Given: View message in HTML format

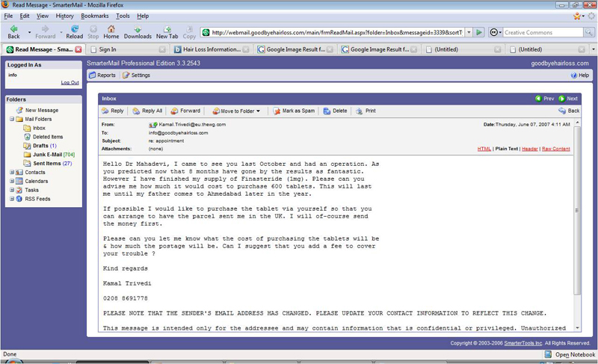Looking at the screenshot, I should click(x=484, y=149).
